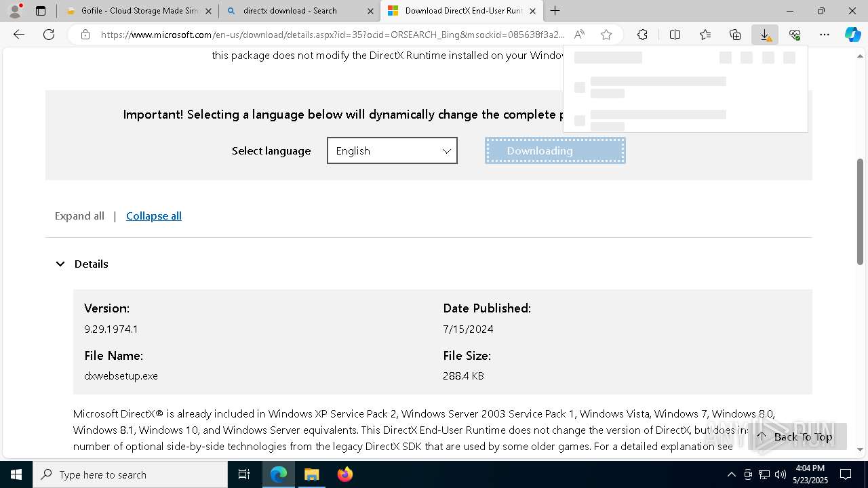868x488 pixels.
Task: Click the Meet Now tray icon
Action: tap(748, 474)
